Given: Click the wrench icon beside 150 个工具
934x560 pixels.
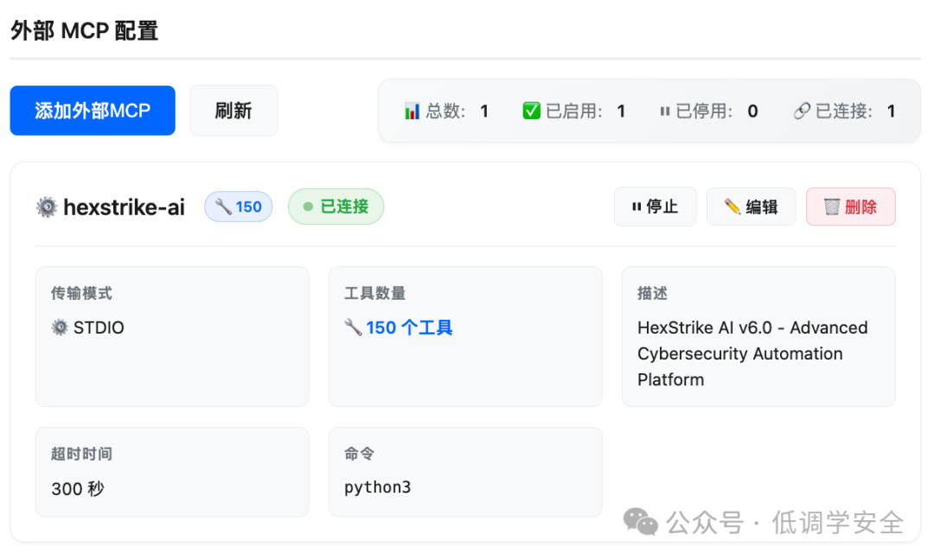Looking at the screenshot, I should click(353, 327).
